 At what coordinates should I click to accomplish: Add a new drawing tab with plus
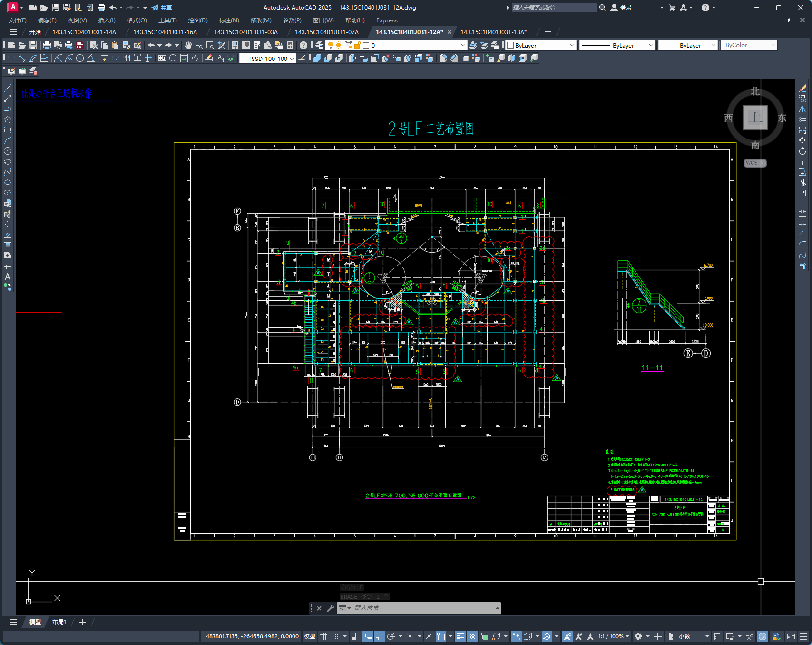point(548,32)
